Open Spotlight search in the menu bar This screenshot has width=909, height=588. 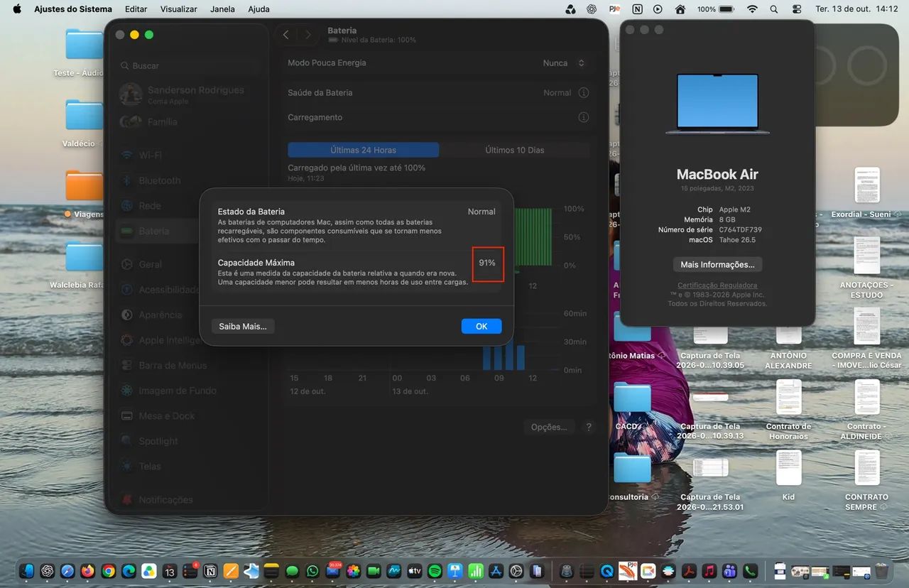point(774,9)
